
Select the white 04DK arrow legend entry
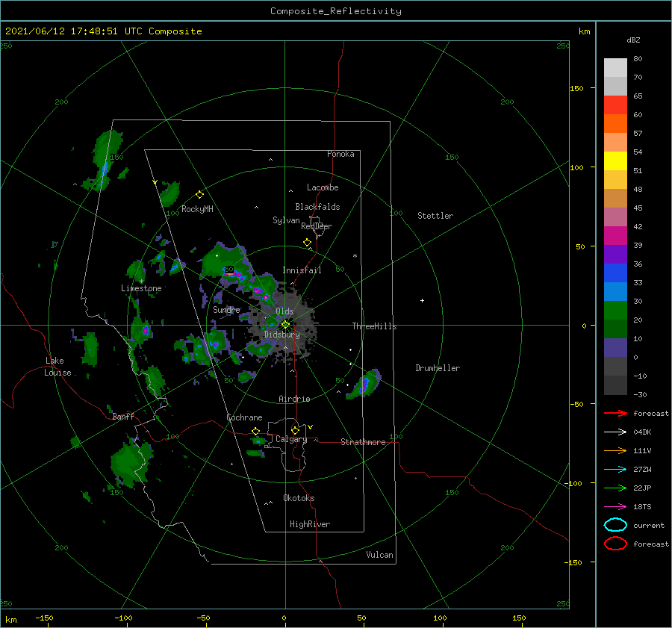click(615, 432)
